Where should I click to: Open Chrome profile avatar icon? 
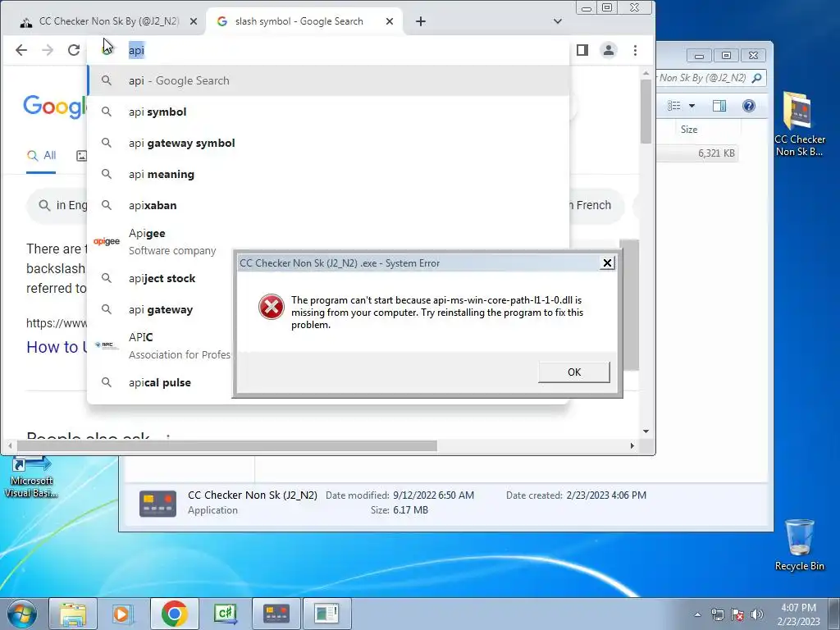(x=609, y=50)
